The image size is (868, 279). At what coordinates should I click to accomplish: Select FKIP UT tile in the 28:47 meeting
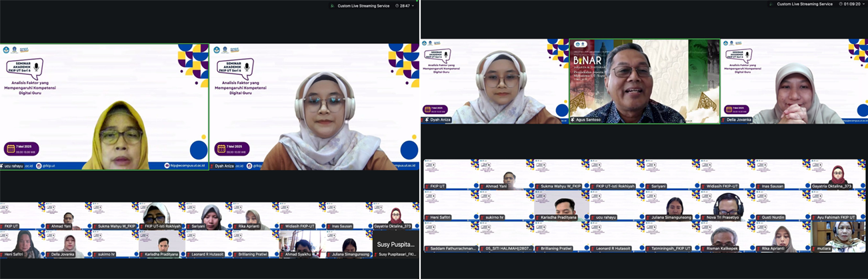(22, 216)
